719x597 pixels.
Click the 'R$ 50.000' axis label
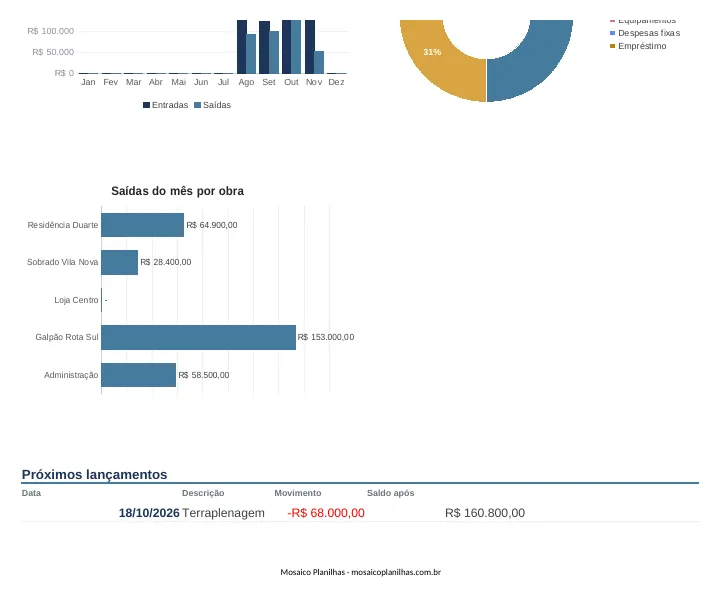point(53,52)
